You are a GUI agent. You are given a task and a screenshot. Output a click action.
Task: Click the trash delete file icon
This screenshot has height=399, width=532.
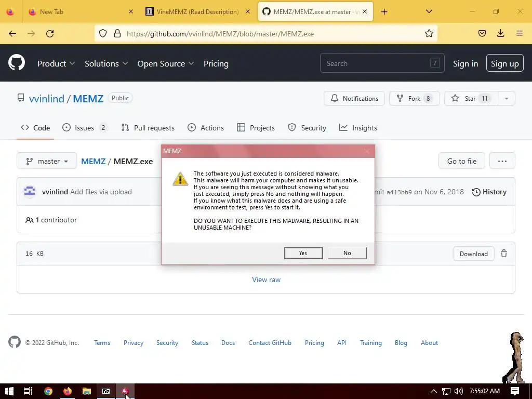tap(504, 254)
